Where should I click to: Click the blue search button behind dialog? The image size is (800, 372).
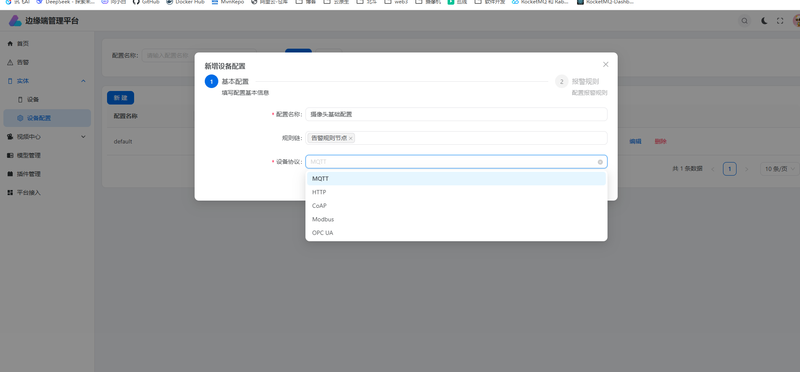298,51
